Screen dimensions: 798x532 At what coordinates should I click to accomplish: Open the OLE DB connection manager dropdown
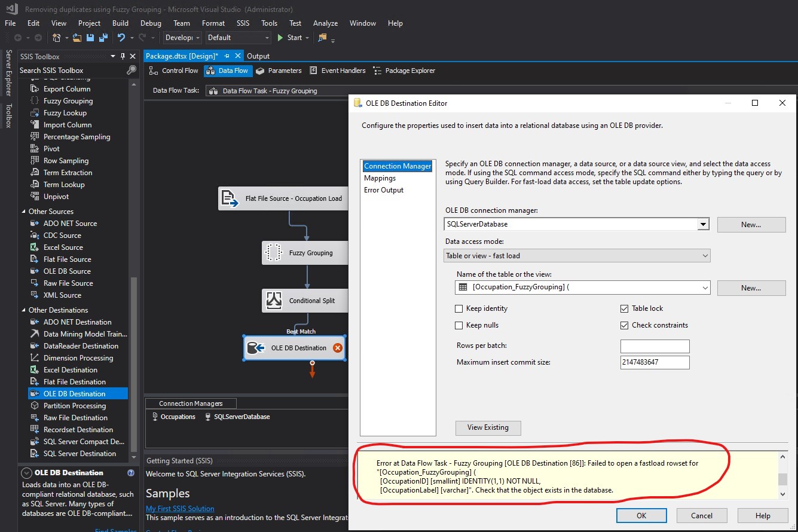704,224
